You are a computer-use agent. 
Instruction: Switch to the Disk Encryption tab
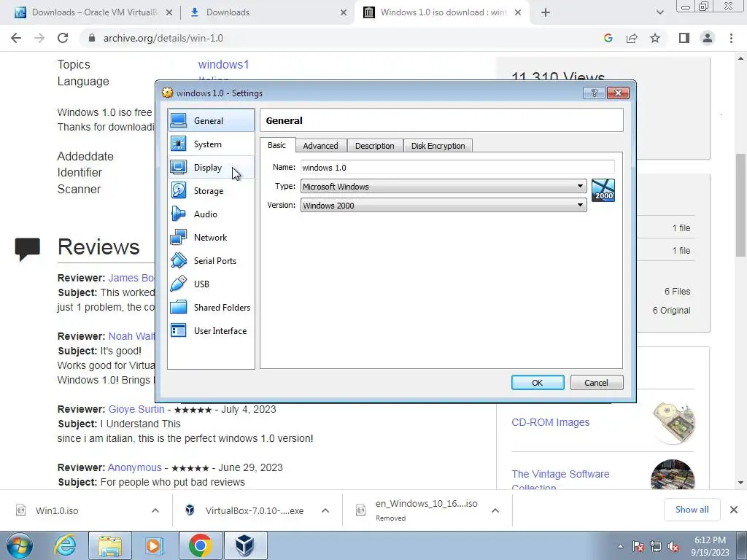[x=438, y=146]
